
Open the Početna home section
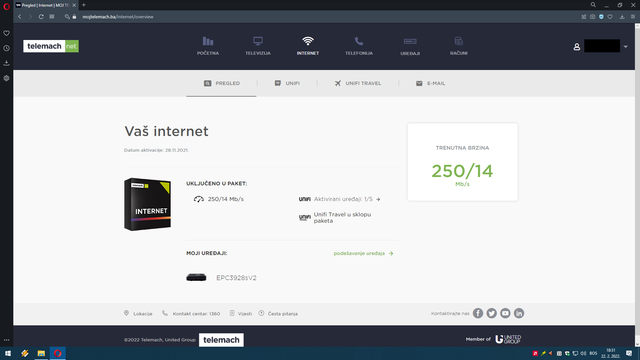208,46
